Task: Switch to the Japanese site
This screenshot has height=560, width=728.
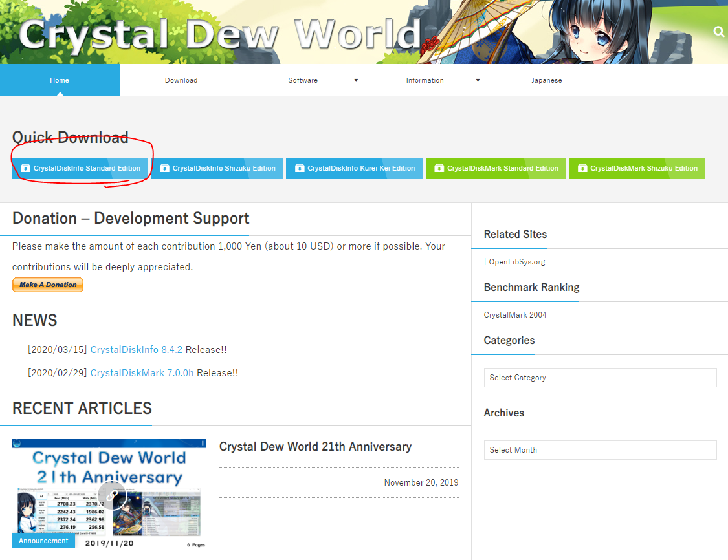Action: click(546, 80)
